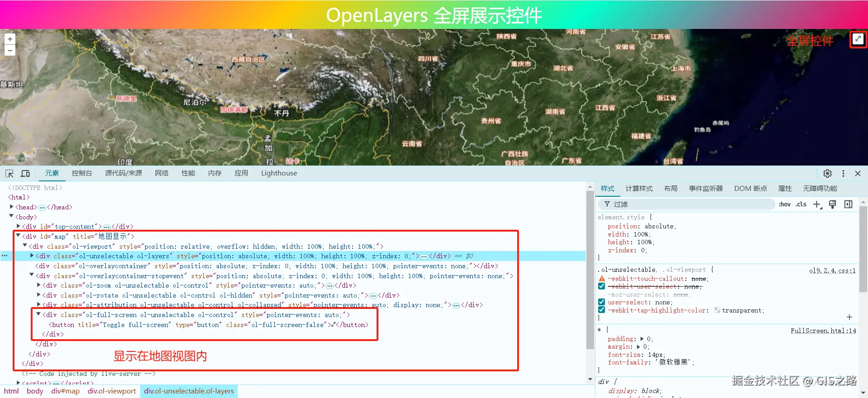Open the FullScreen.html:14 source link
Image resolution: width=868 pixels, height=398 pixels.
[823, 331]
